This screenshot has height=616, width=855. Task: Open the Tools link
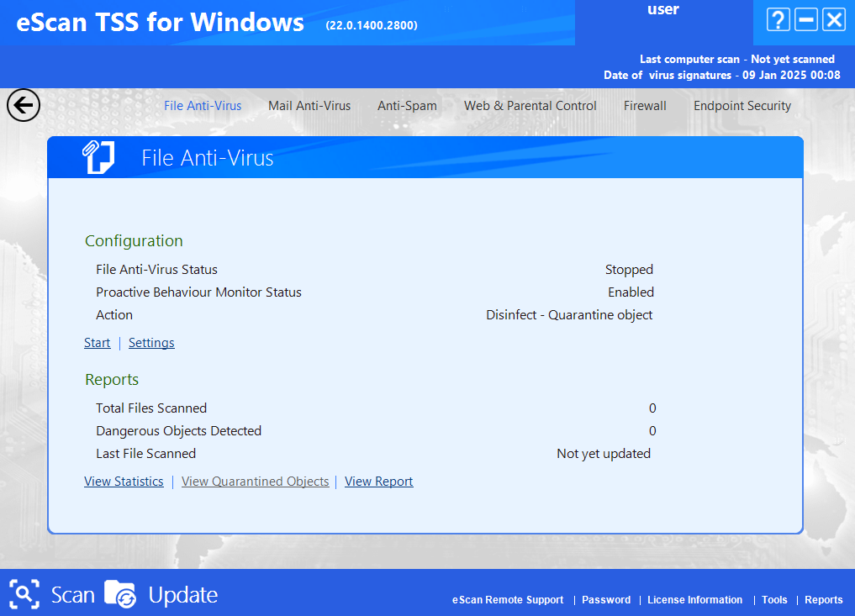pyautogui.click(x=774, y=600)
